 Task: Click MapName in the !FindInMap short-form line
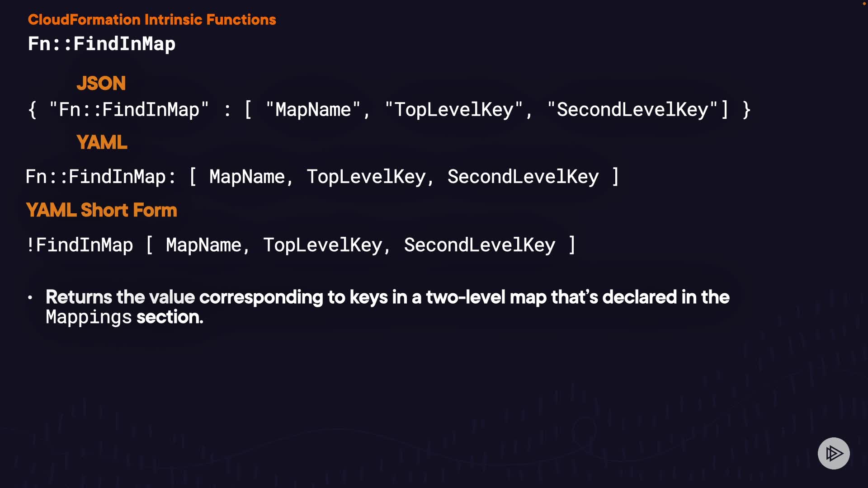[x=203, y=245]
